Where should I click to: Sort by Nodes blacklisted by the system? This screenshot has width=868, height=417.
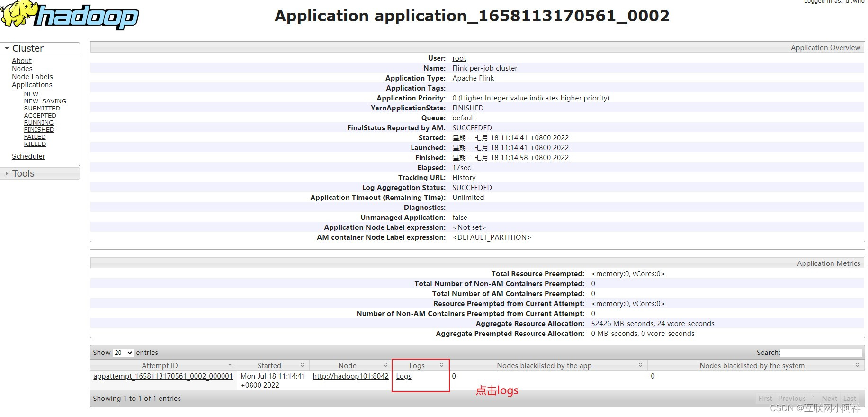[x=756, y=366]
